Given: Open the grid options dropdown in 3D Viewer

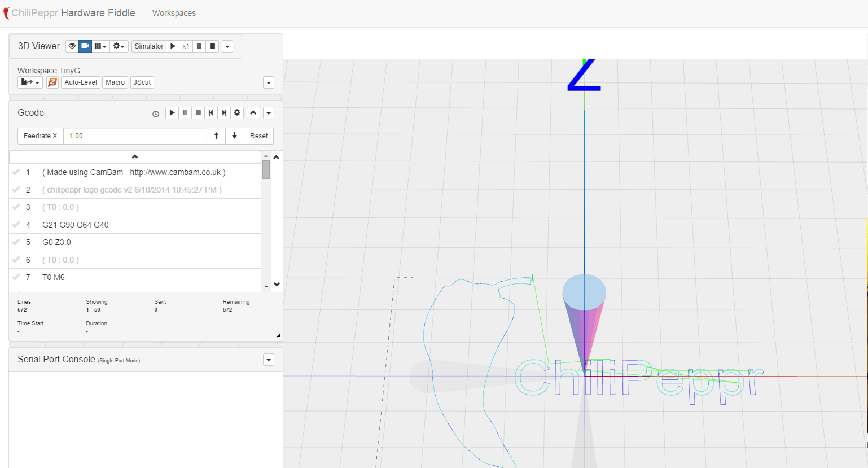Looking at the screenshot, I should tap(100, 46).
